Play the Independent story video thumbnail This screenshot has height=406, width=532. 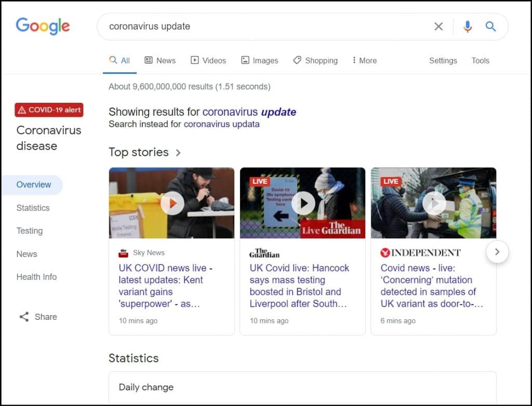coord(434,203)
